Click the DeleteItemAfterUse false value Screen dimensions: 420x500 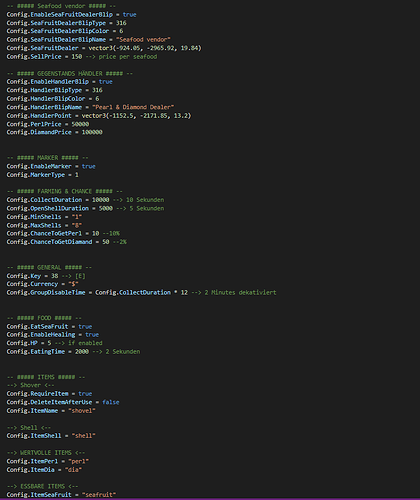(x=111, y=402)
